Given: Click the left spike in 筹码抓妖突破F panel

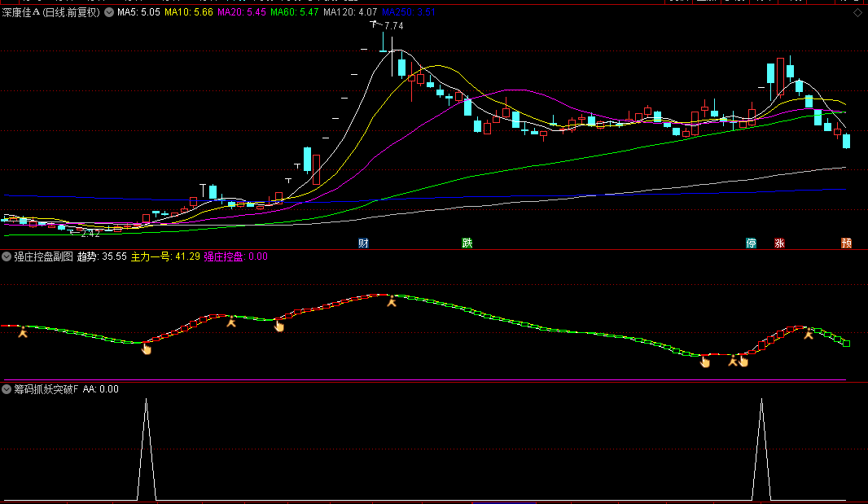Looking at the screenshot, I should 146,449.
